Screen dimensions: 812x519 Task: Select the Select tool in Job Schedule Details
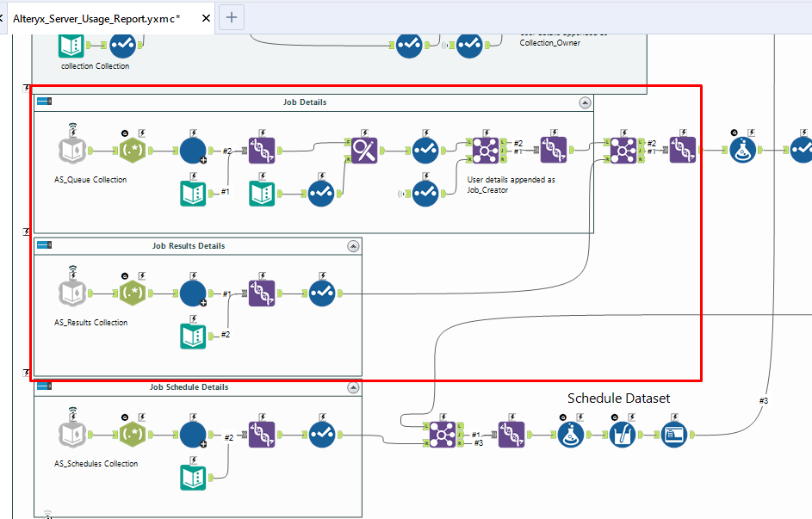click(322, 434)
